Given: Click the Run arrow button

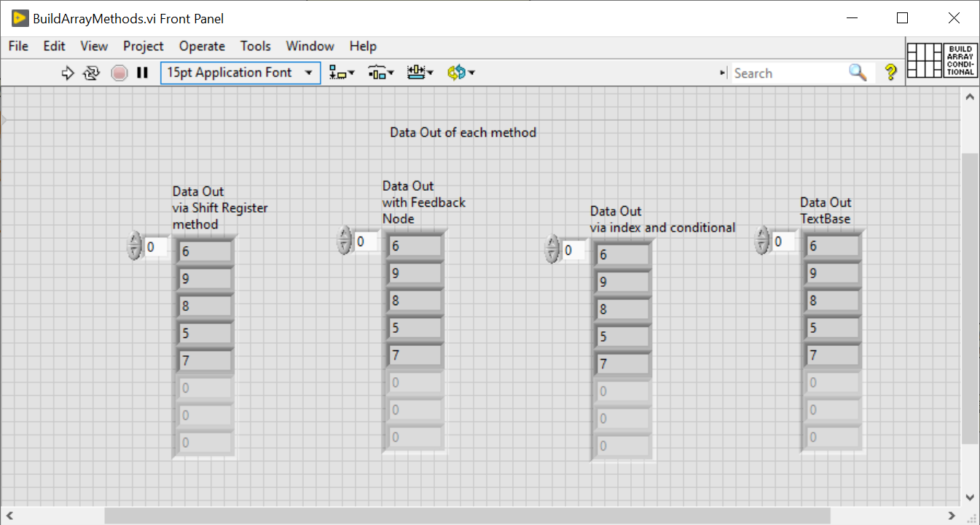Looking at the screenshot, I should tap(68, 73).
